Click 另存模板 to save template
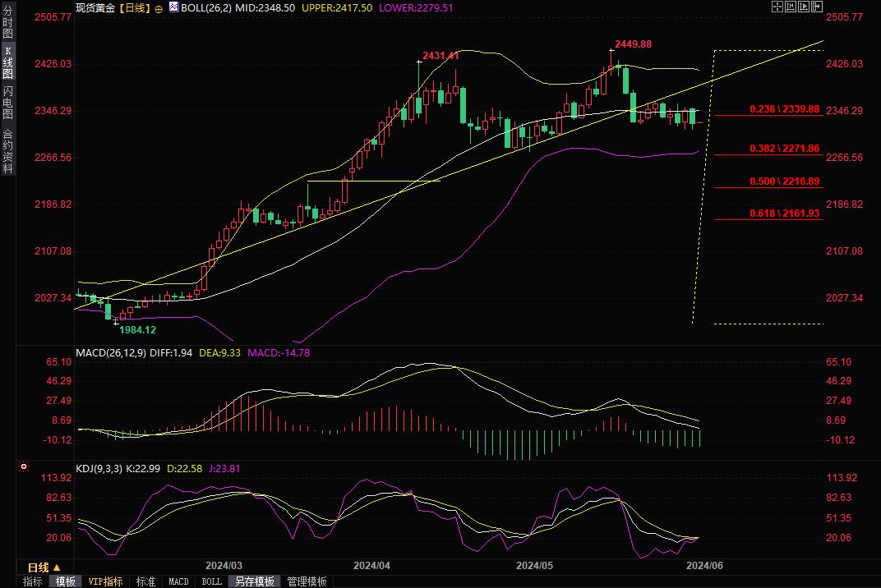Viewport: 881px width, 588px height. [255, 581]
